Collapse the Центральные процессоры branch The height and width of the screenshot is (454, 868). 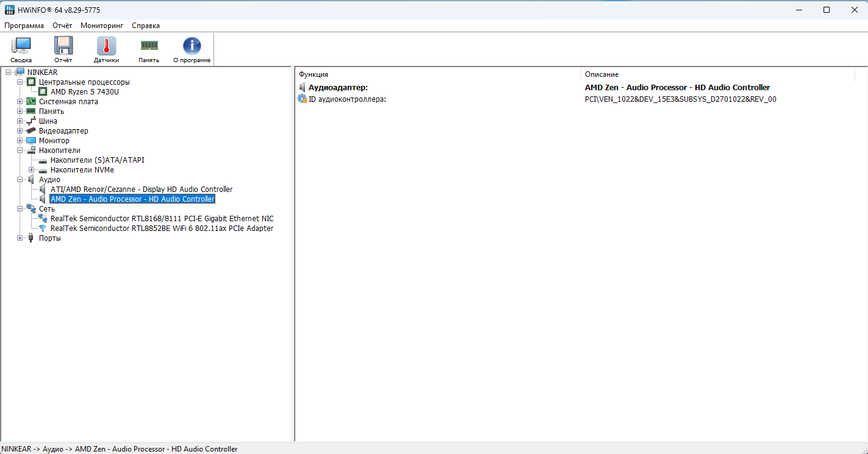click(x=20, y=82)
